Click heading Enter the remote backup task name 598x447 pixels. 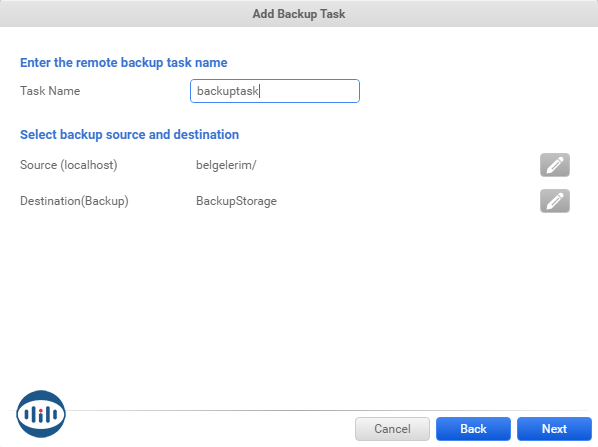[124, 63]
